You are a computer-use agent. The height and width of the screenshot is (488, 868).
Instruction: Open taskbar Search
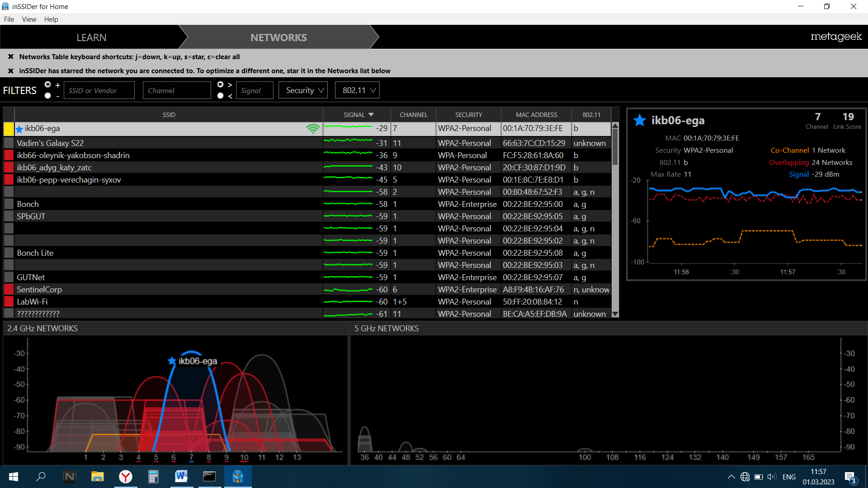[41, 477]
